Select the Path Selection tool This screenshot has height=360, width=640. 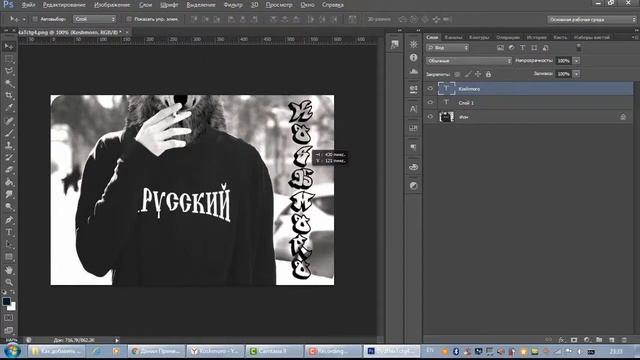click(9, 244)
